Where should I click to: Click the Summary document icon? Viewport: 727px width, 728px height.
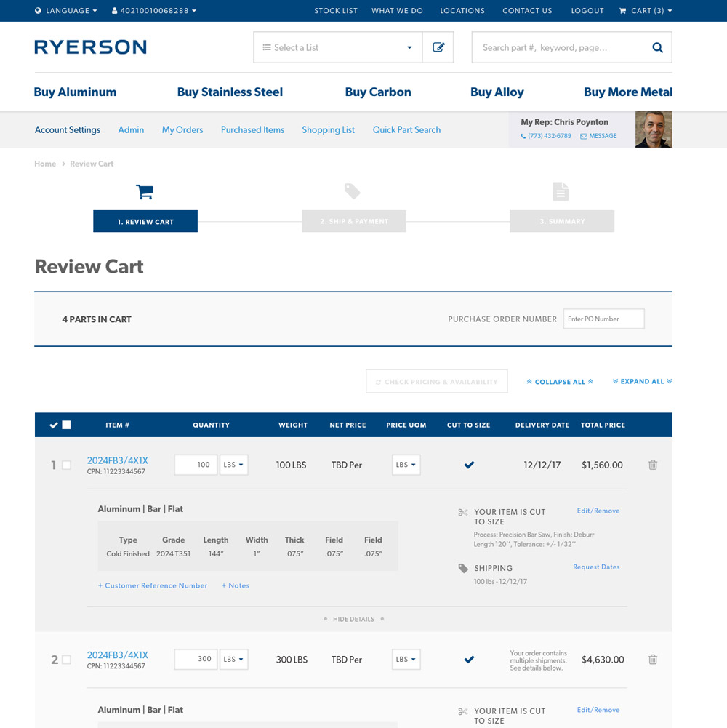click(x=561, y=191)
